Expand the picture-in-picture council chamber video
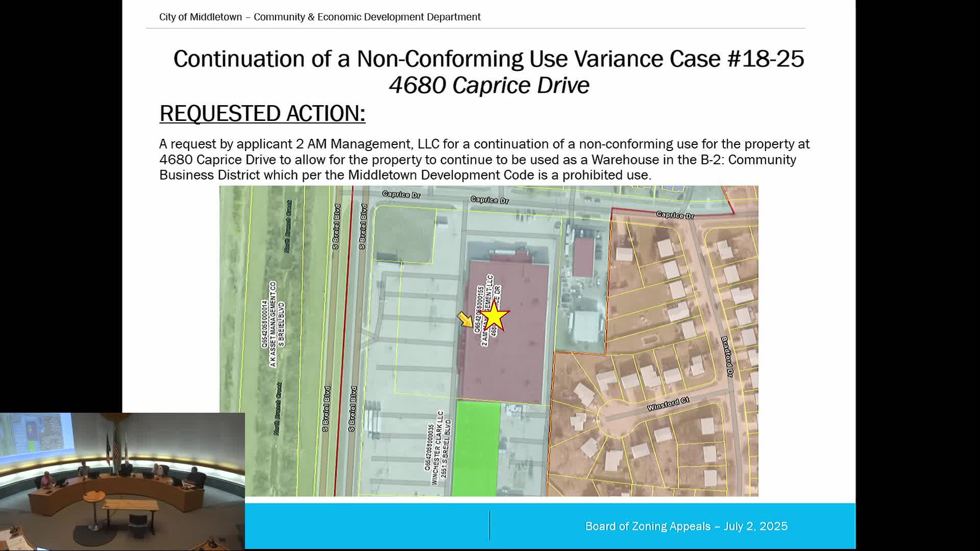 [x=122, y=480]
